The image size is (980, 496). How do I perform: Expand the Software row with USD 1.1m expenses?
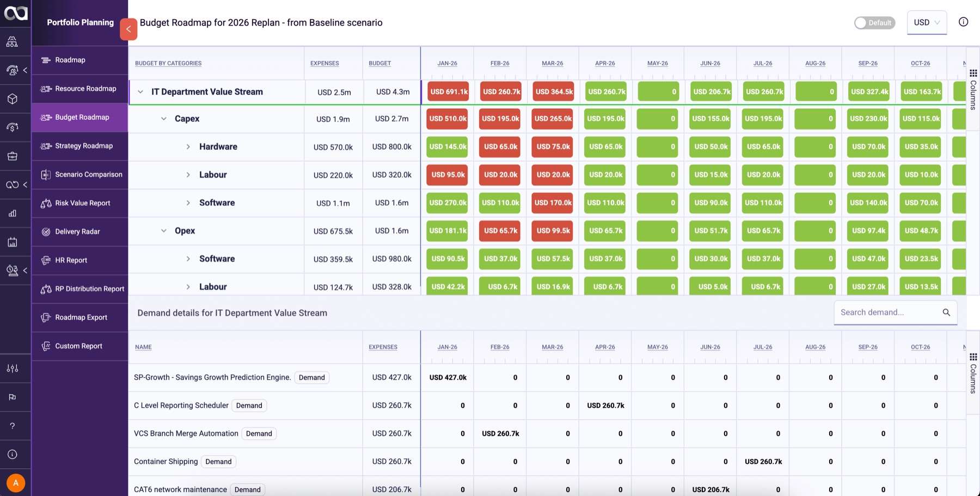tap(188, 203)
